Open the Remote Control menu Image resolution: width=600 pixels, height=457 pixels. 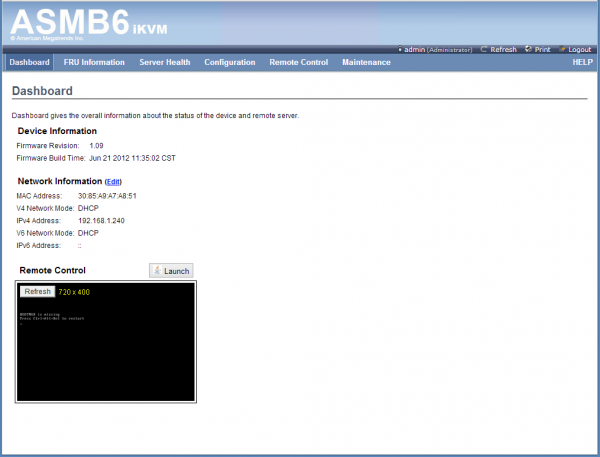(x=298, y=62)
